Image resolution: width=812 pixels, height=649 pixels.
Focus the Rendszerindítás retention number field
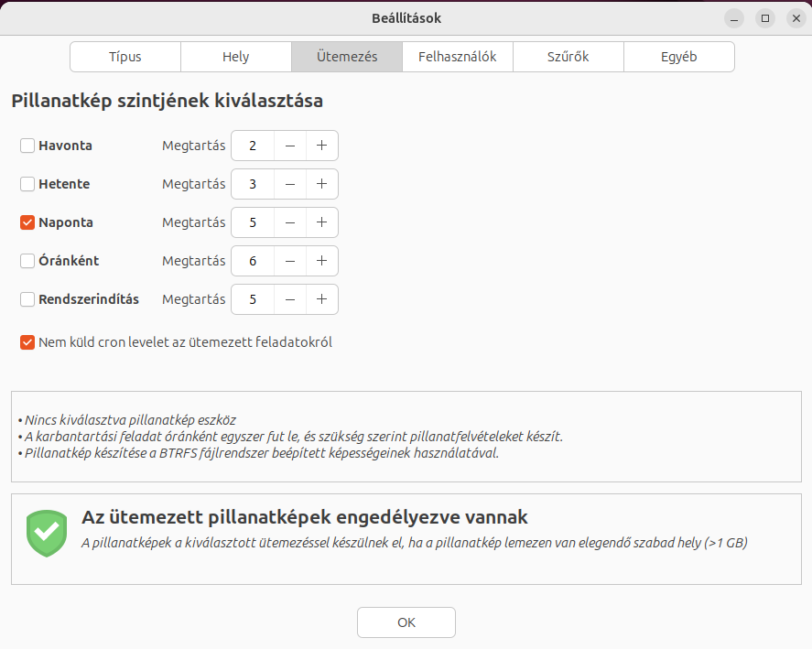[x=253, y=299]
